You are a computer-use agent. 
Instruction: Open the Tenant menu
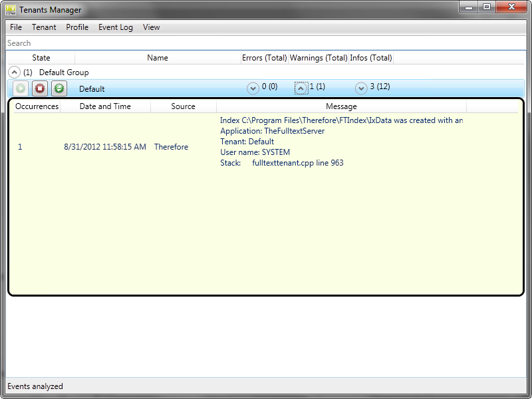[44, 27]
